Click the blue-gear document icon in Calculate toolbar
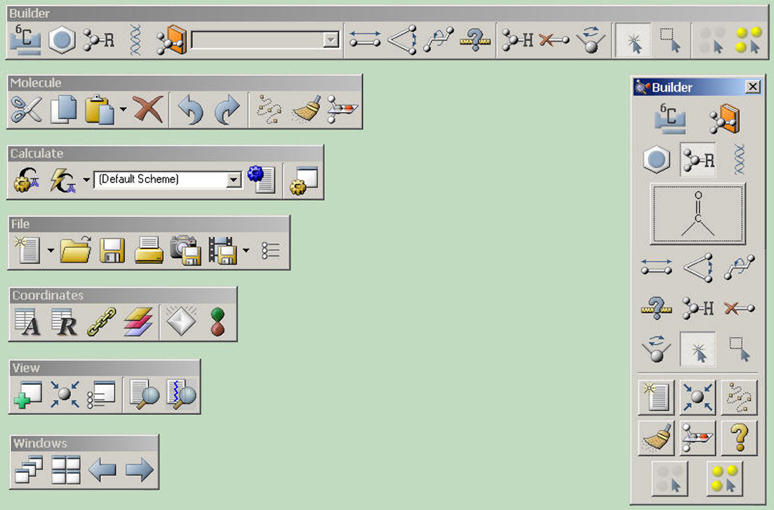Screen dimensions: 774x510 262,180
